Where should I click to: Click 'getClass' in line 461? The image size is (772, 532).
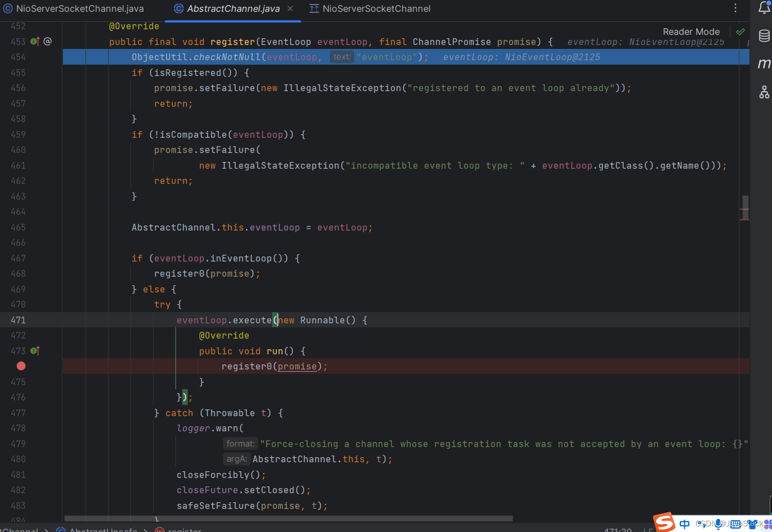(x=621, y=165)
